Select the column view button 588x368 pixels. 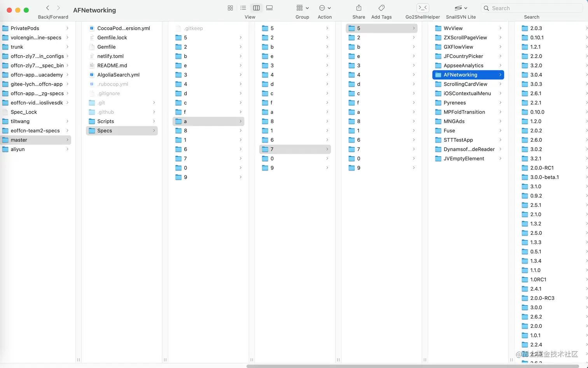pyautogui.click(x=256, y=8)
